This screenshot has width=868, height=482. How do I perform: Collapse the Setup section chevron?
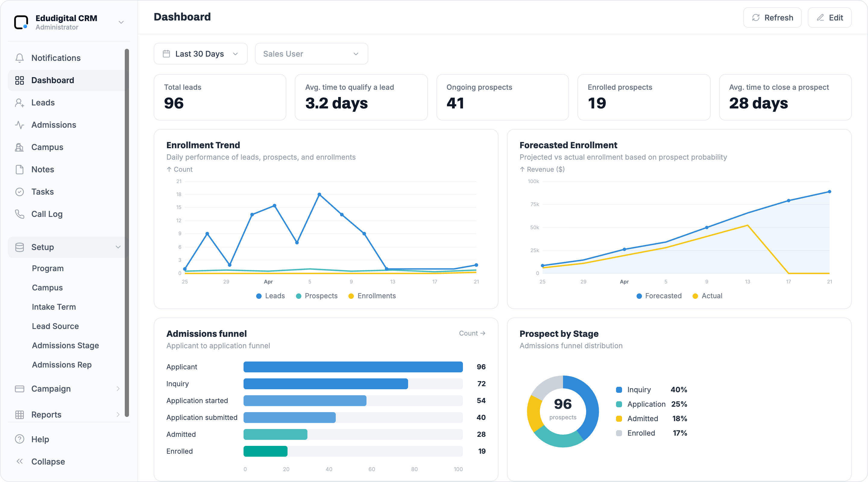(x=118, y=247)
